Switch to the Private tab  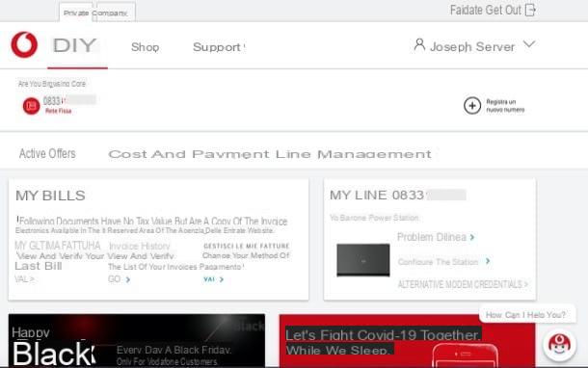[76, 13]
